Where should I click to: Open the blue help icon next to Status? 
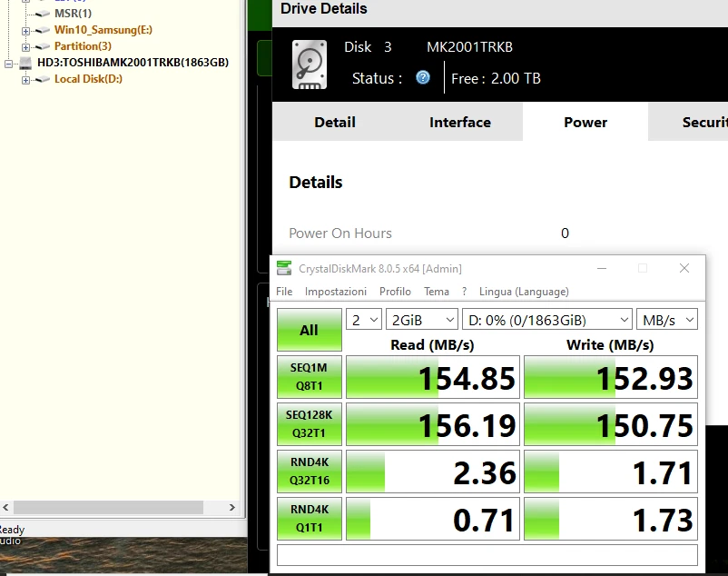(x=422, y=78)
